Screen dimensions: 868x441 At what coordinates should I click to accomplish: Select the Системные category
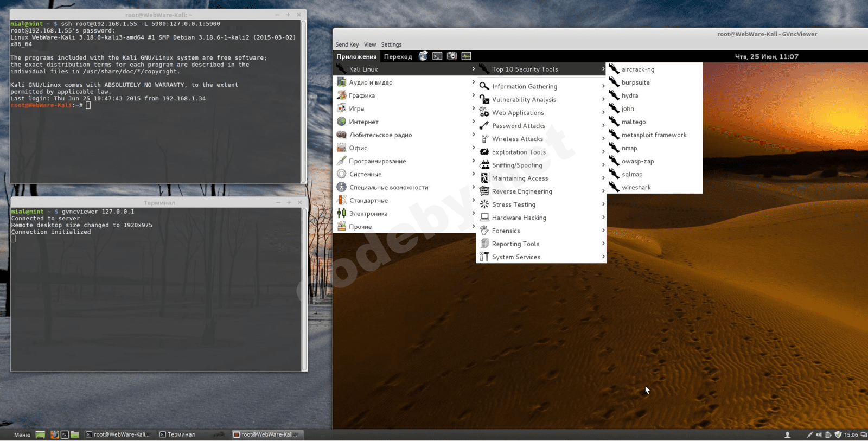[x=405, y=174]
